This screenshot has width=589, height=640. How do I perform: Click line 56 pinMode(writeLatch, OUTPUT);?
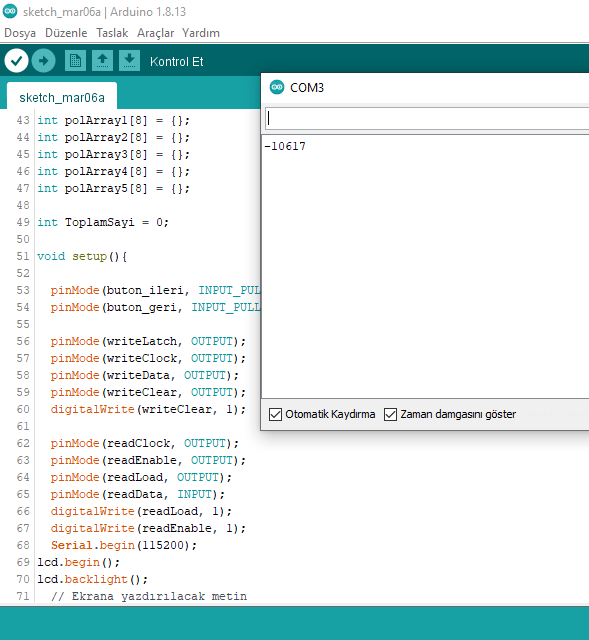click(x=148, y=341)
